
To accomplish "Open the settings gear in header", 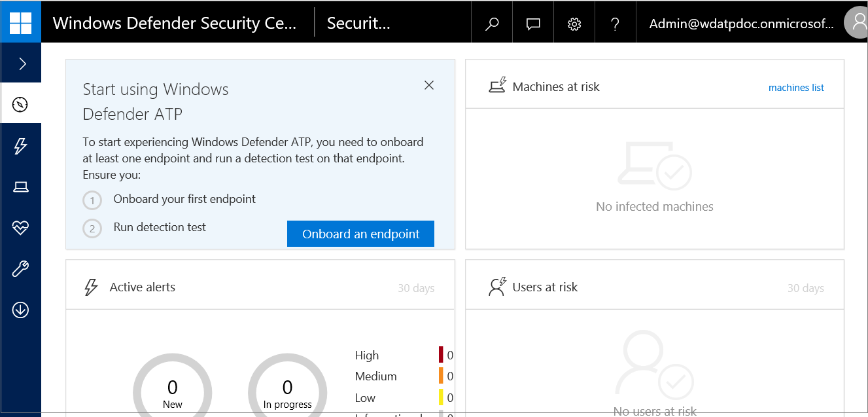I will tap(574, 24).
